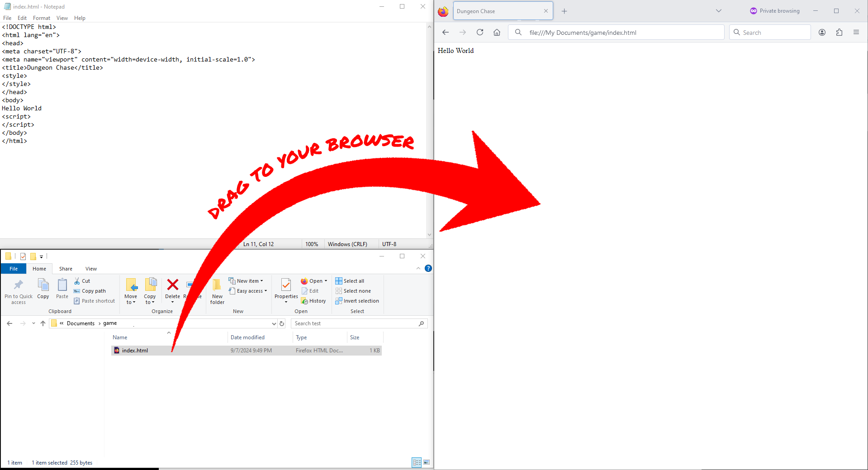Click Explorer up-one-level arrow
The width and height of the screenshot is (868, 470).
click(x=43, y=323)
